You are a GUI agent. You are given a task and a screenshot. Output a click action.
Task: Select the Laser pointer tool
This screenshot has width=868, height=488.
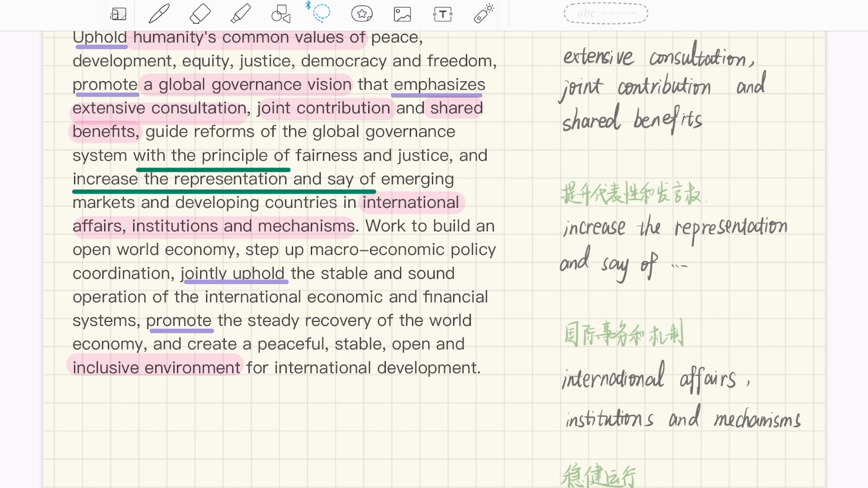point(484,14)
